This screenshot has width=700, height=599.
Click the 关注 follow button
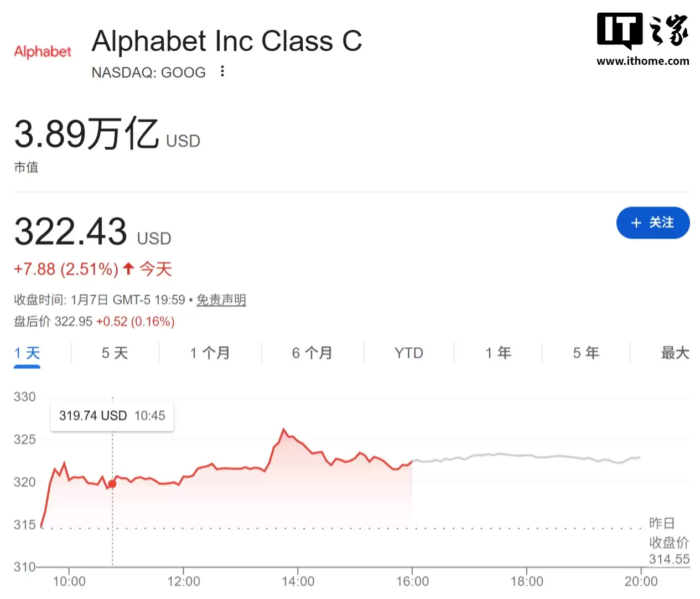(x=653, y=223)
